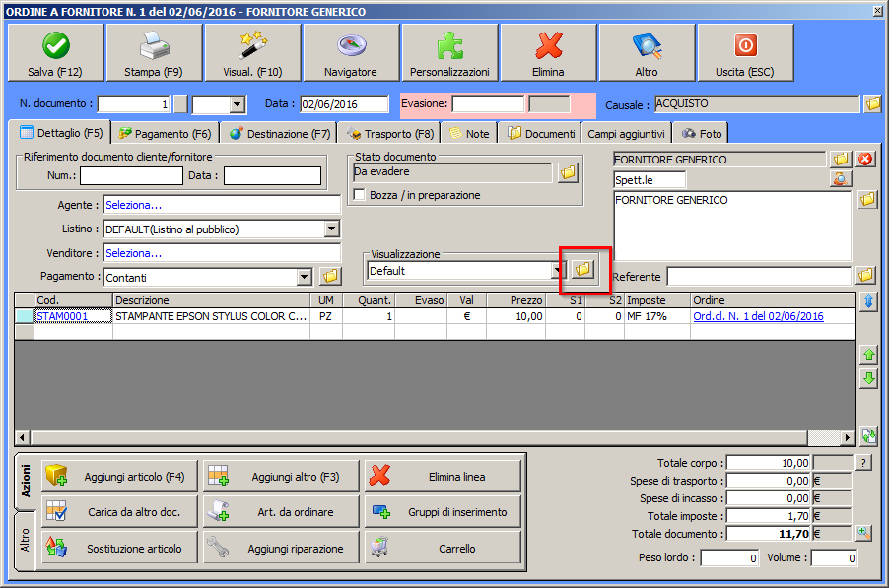The image size is (889, 588).
Task: Click the supplier lookup person icon
Action: point(841,179)
